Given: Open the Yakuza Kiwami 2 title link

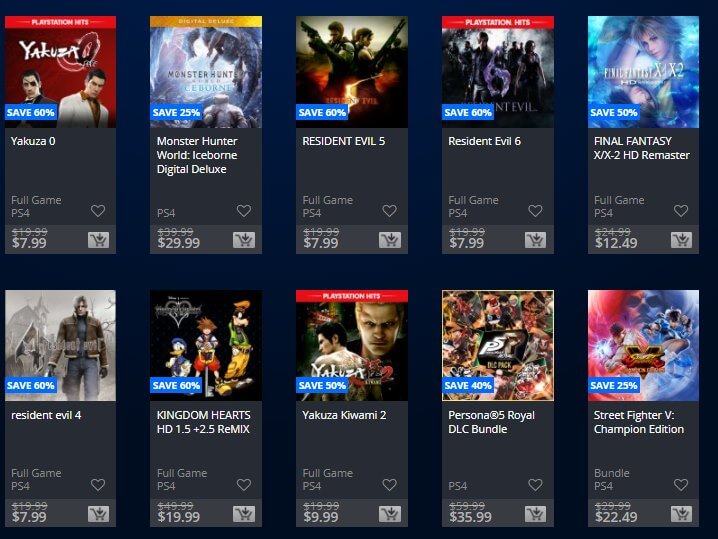Looking at the screenshot, I should pyautogui.click(x=344, y=415).
